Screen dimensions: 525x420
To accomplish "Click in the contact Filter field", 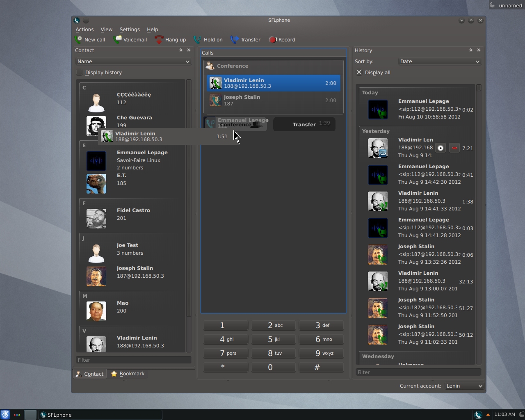I will 133,360.
